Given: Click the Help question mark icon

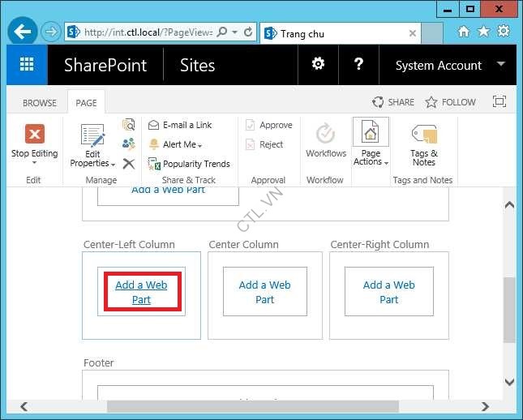Looking at the screenshot, I should [359, 65].
